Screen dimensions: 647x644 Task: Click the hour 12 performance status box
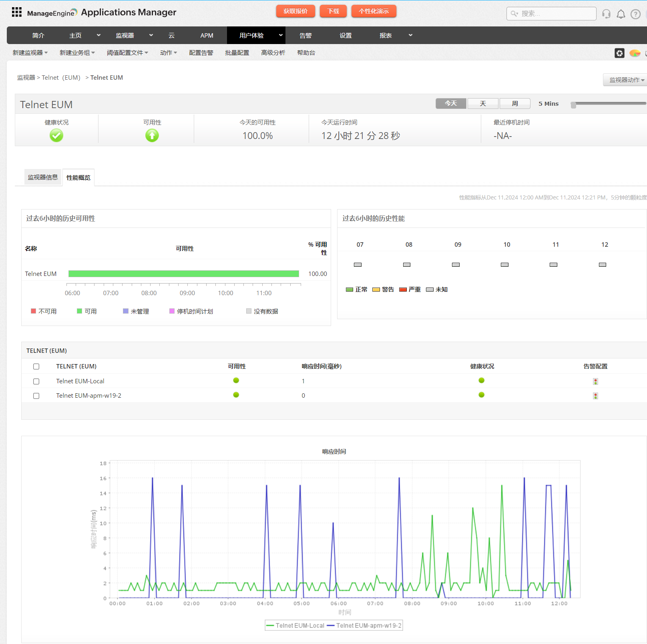click(603, 265)
